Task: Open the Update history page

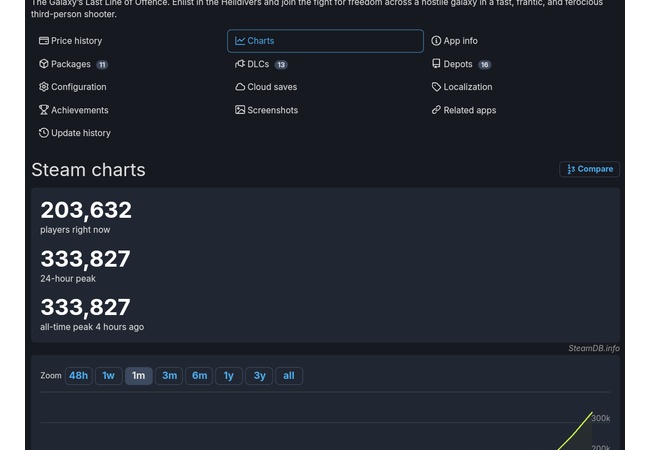Action: pyautogui.click(x=75, y=133)
